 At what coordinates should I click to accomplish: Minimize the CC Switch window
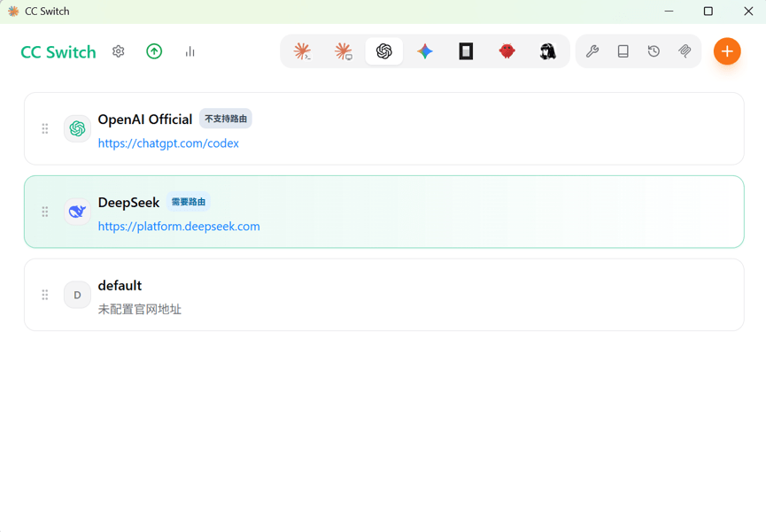click(669, 12)
